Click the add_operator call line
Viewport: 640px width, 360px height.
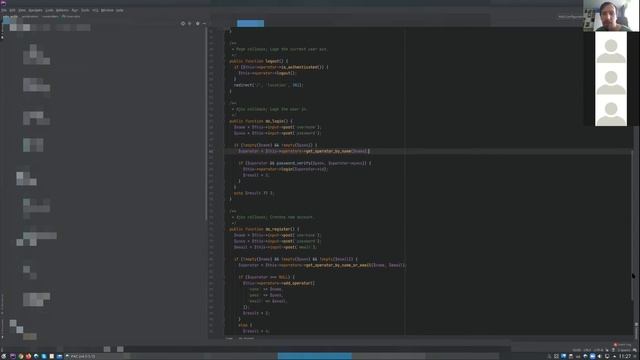279,283
